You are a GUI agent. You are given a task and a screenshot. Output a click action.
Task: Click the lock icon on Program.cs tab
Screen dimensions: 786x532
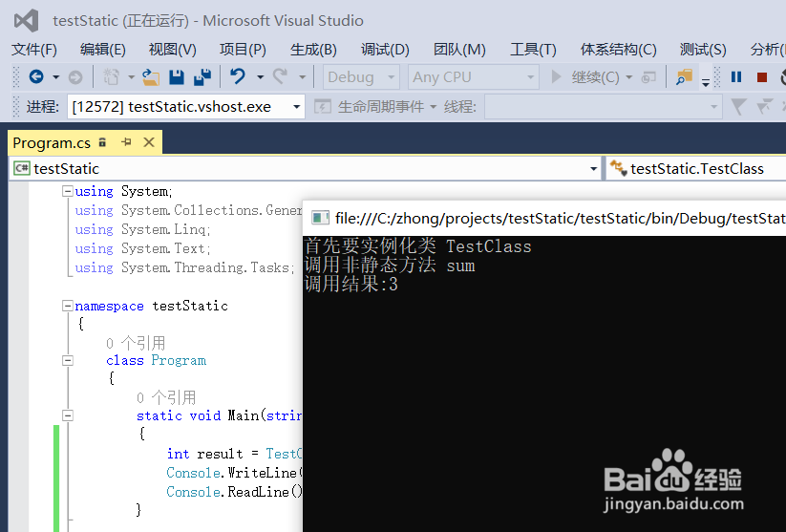(102, 142)
